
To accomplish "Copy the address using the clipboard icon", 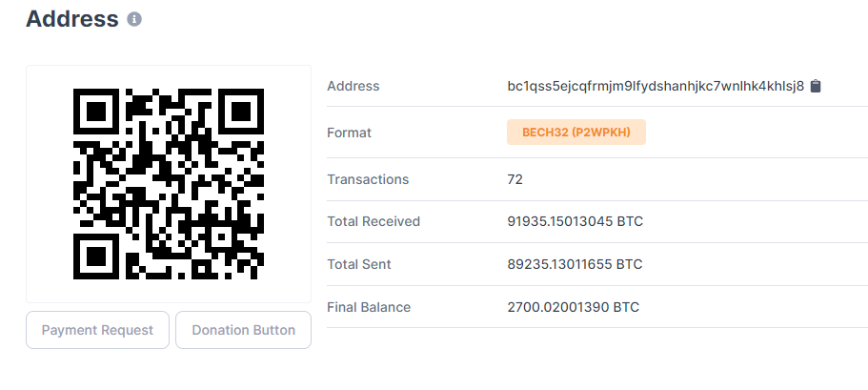I will pos(816,86).
